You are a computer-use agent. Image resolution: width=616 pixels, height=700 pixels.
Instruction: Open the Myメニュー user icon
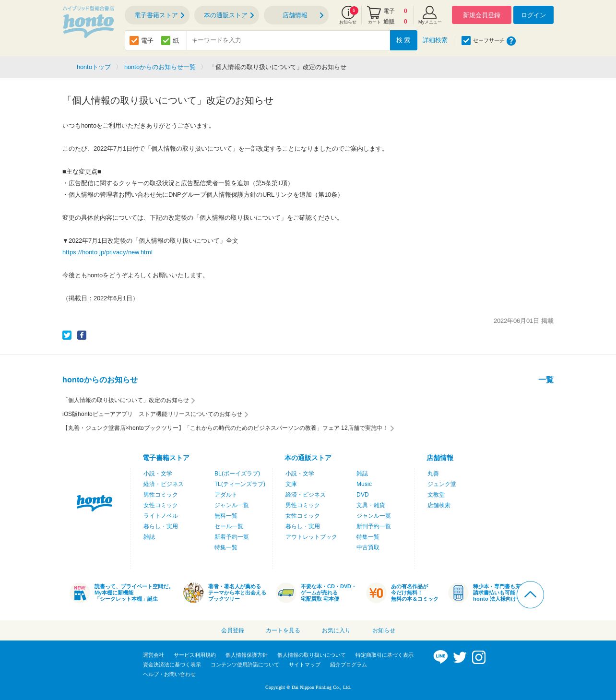point(430,15)
